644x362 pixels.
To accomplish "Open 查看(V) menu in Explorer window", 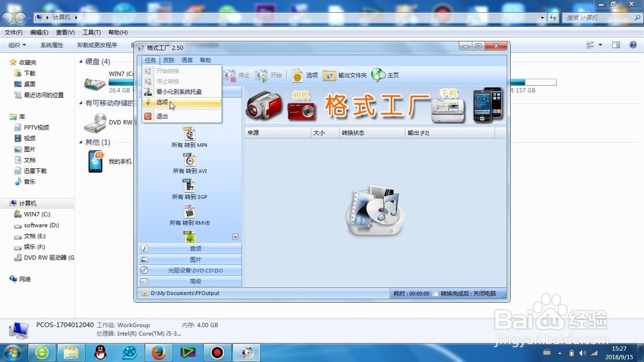I will (65, 32).
